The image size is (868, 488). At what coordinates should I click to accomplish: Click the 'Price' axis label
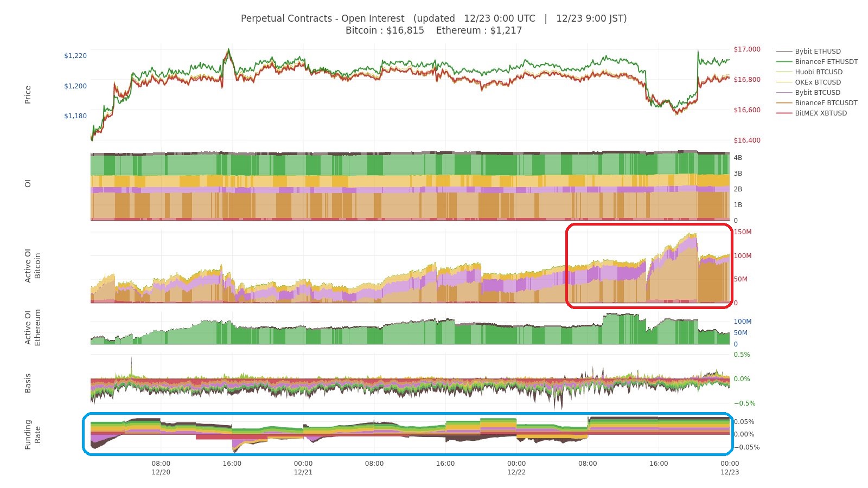point(28,95)
